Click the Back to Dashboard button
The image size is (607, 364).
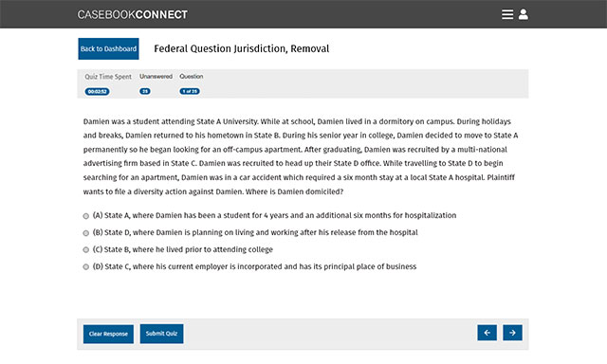(108, 48)
